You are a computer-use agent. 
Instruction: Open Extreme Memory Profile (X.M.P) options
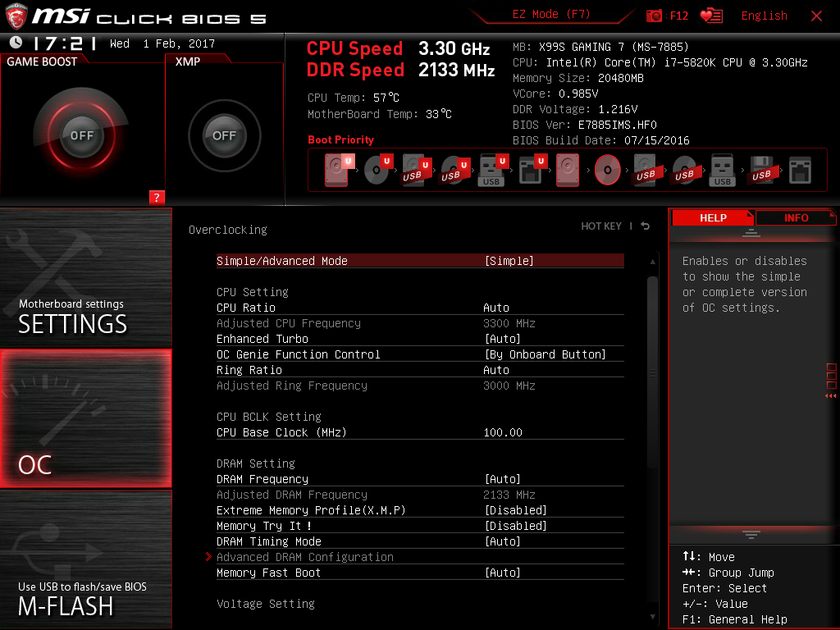click(x=515, y=510)
